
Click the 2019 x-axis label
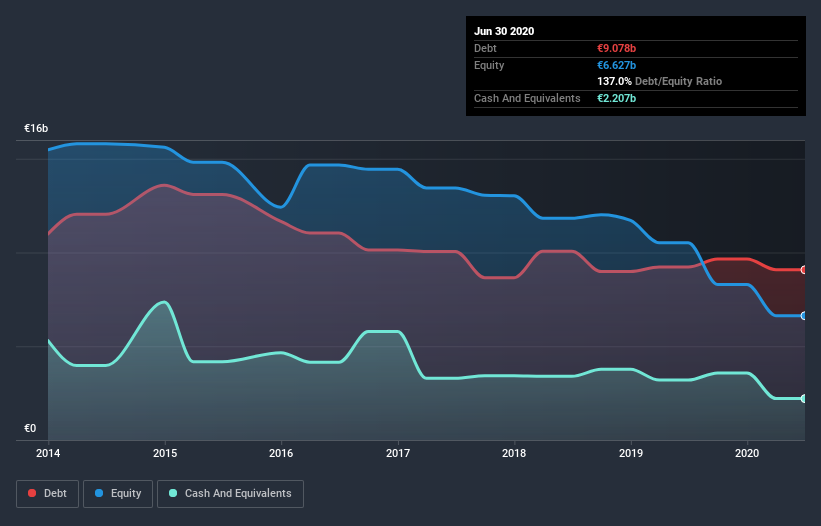pyautogui.click(x=631, y=453)
